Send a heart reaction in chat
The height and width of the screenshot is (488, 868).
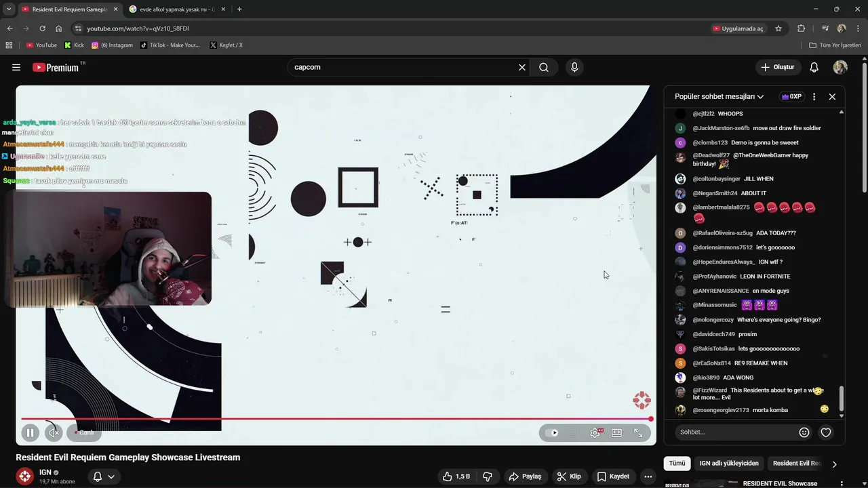click(x=826, y=432)
